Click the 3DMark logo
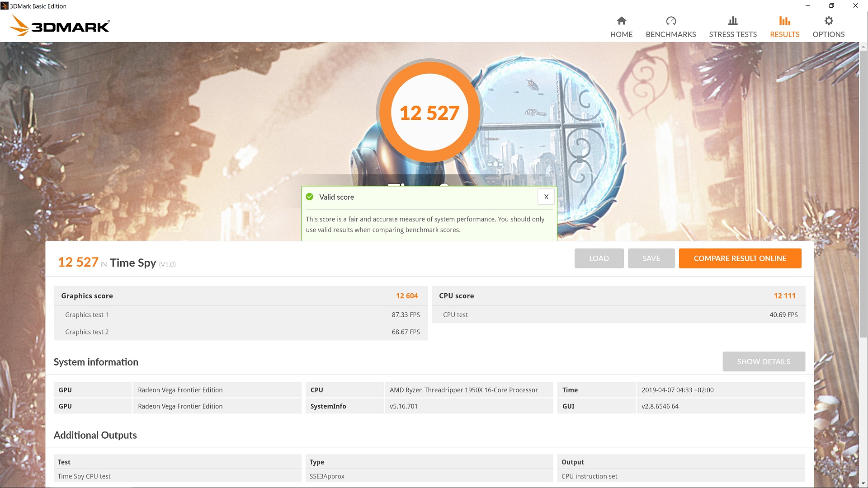 [x=59, y=25]
